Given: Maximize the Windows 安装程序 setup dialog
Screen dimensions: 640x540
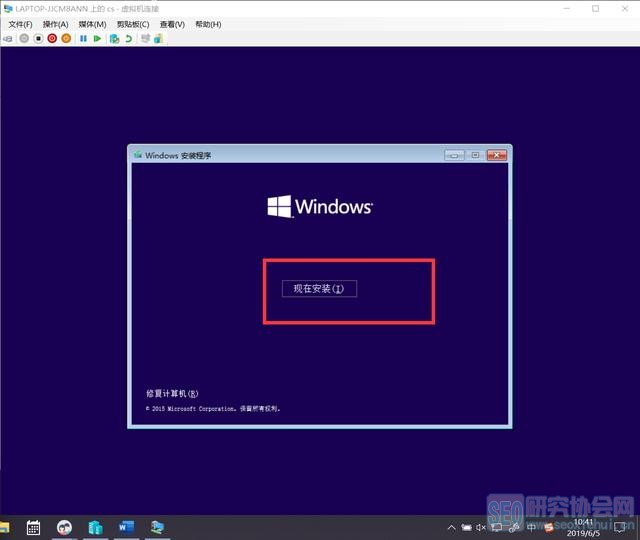Looking at the screenshot, I should 475,155.
